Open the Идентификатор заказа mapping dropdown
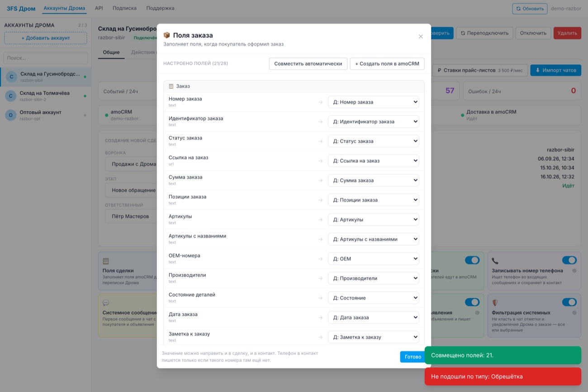Viewport: 588px width, 392px height. pos(374,122)
